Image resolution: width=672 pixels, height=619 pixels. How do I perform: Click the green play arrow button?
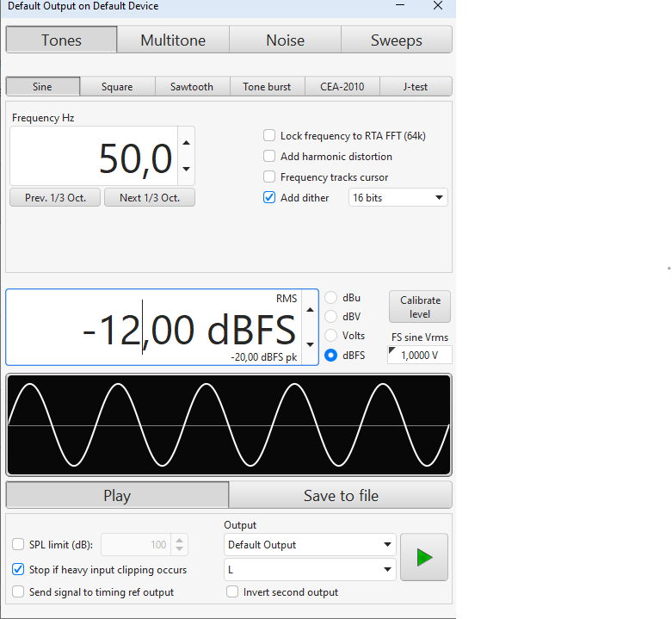[x=423, y=557]
